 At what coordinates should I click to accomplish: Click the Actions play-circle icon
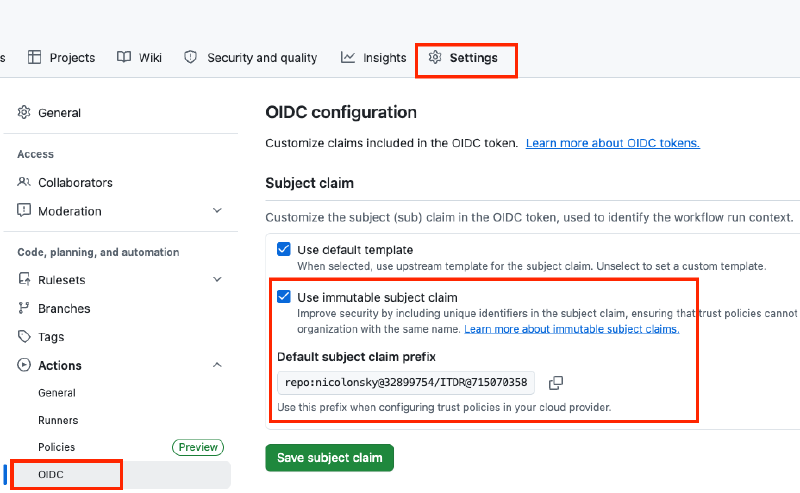click(24, 365)
